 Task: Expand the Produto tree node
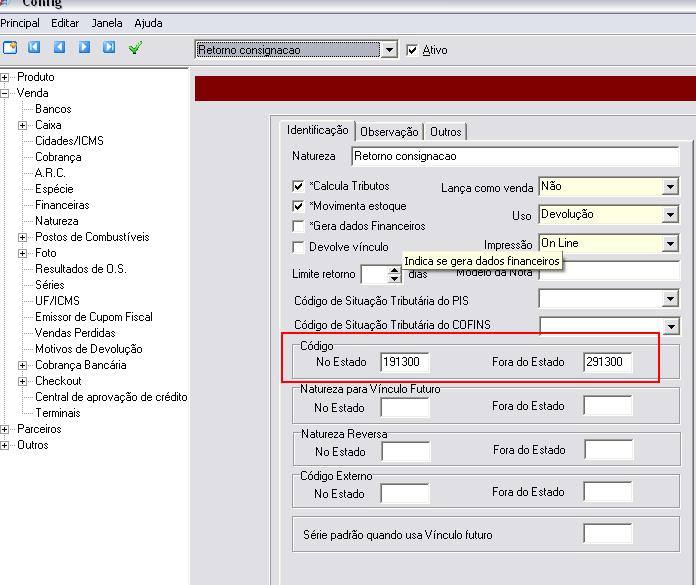pos(5,77)
